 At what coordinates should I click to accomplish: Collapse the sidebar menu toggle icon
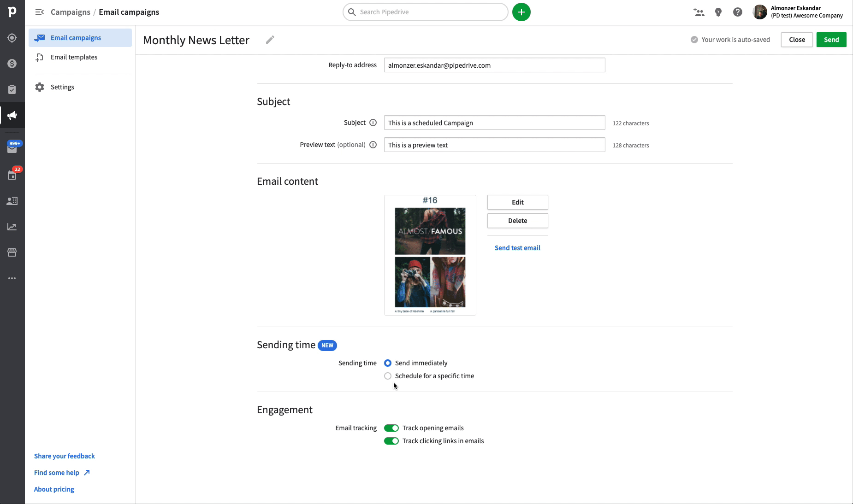tap(40, 12)
